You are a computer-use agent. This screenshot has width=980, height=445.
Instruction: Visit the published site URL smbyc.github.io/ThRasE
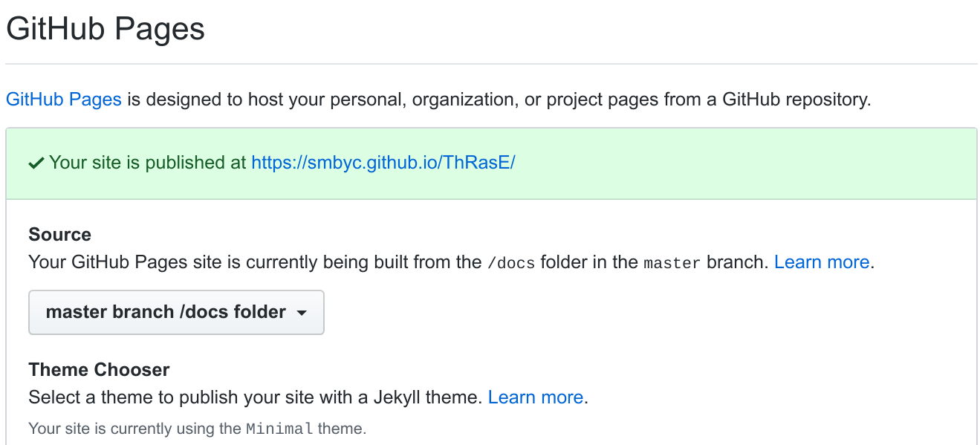pos(383,162)
